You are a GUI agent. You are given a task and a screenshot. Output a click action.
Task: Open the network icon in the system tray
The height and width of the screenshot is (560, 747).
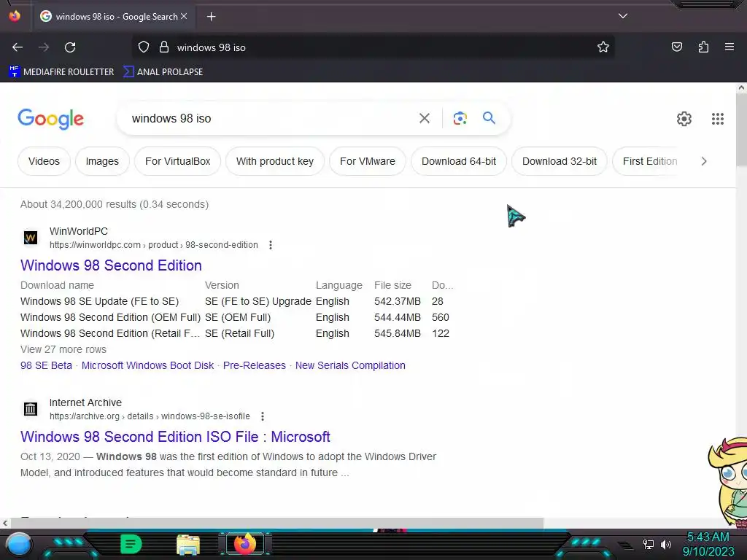point(649,544)
